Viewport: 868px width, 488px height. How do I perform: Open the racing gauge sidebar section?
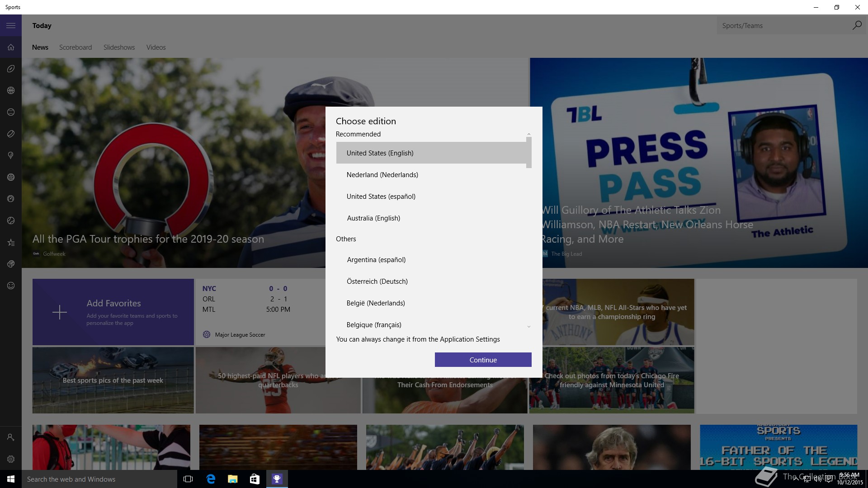tap(11, 199)
